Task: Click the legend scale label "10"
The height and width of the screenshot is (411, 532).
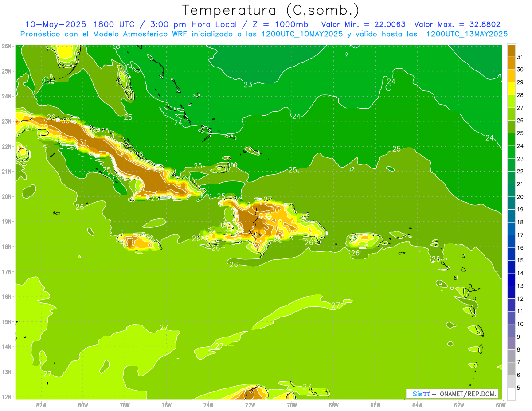Action: point(520,324)
